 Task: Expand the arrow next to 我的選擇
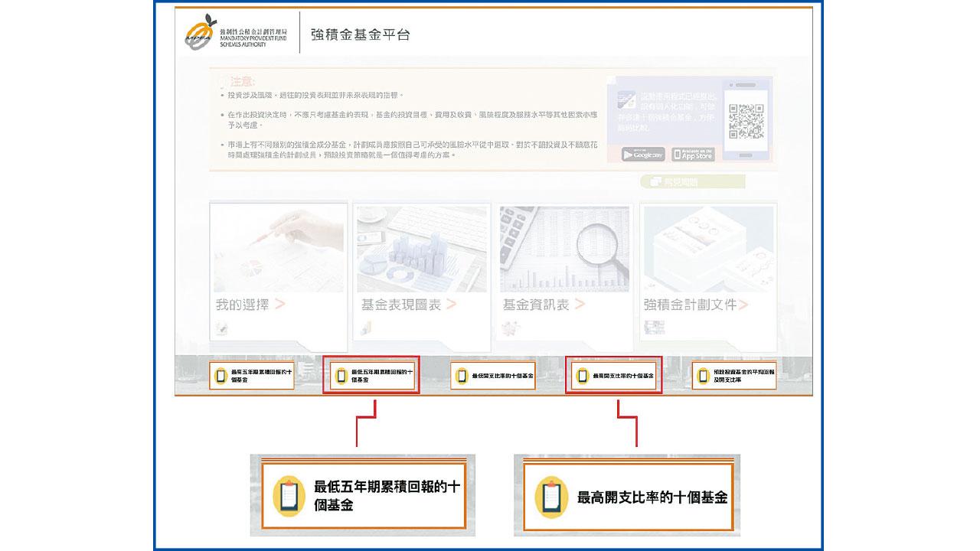[x=280, y=305]
